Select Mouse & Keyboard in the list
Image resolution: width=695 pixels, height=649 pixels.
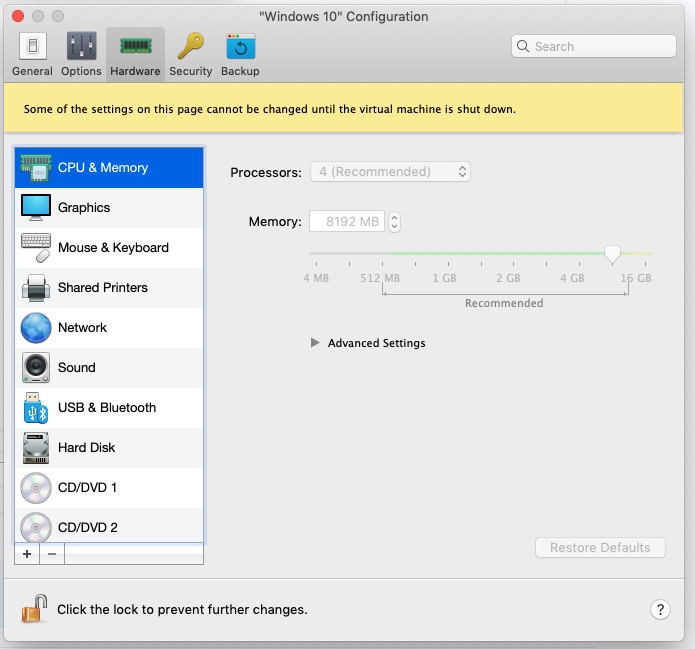109,248
